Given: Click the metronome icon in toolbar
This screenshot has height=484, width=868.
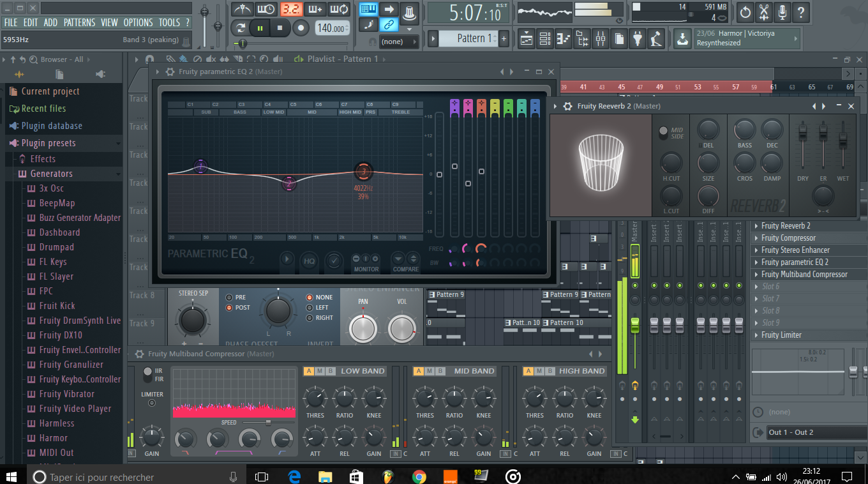Looking at the screenshot, I should (242, 10).
